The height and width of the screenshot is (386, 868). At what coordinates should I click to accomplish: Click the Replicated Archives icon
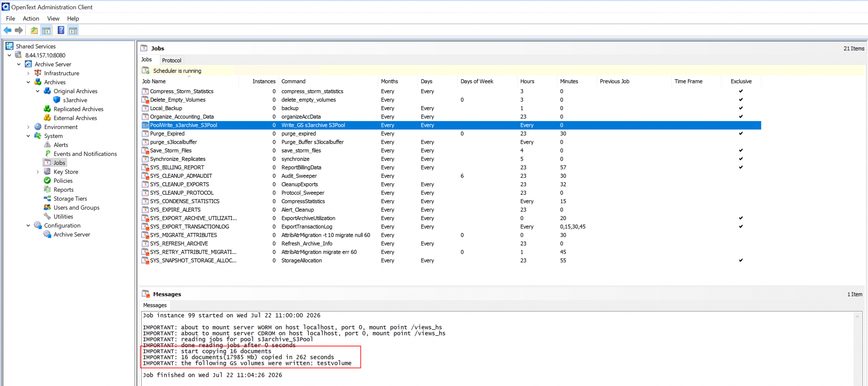pyautogui.click(x=47, y=109)
